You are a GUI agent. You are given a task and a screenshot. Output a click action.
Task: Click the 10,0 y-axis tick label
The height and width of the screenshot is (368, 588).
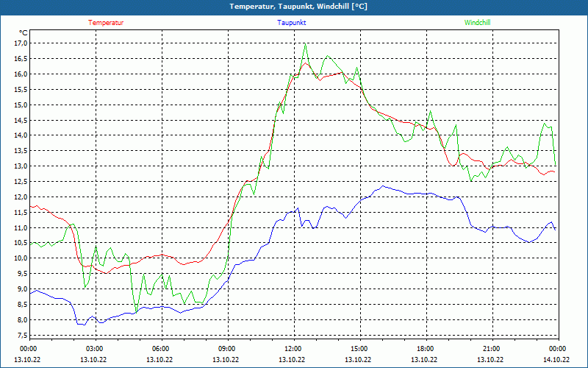[20, 258]
